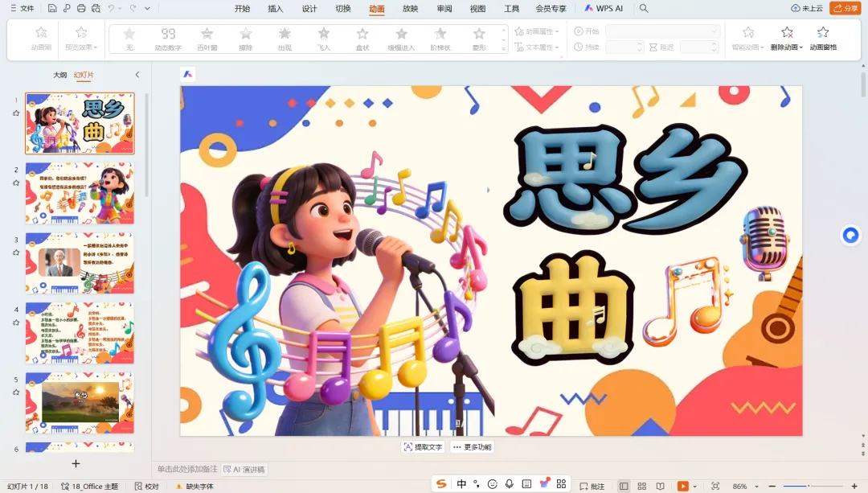Screen dimensions: 868x493
Task: Switch to the 审阅 tab
Action: click(444, 8)
